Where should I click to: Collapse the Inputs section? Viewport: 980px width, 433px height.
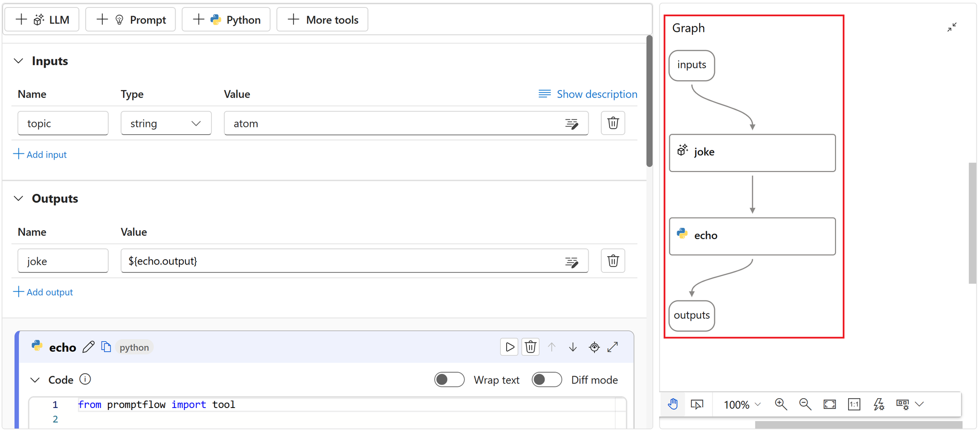click(x=19, y=61)
